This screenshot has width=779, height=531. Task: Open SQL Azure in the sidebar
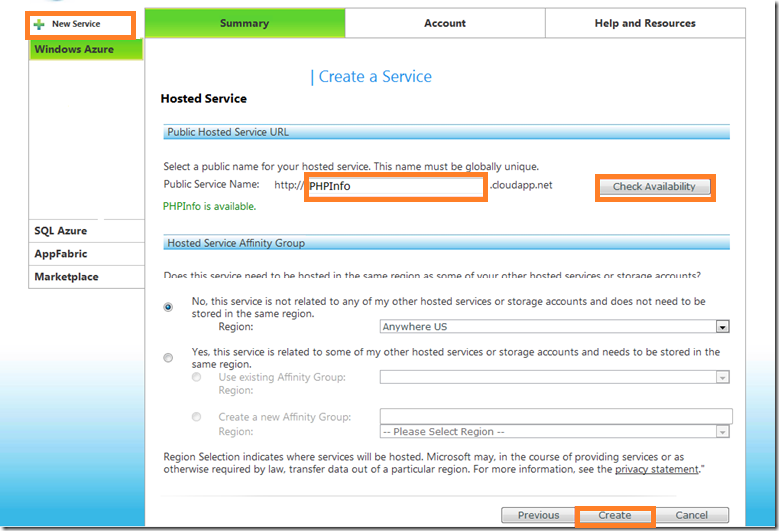tap(86, 231)
